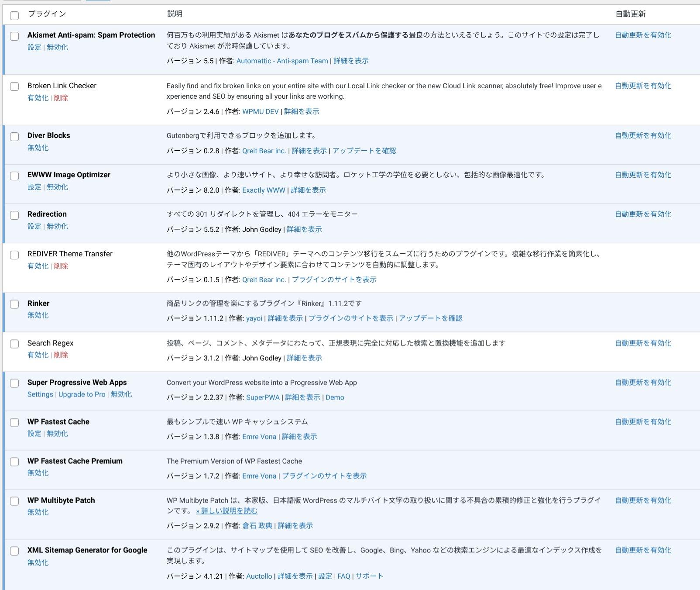Enable auto-updates for XML Sitemap Generator

(643, 550)
